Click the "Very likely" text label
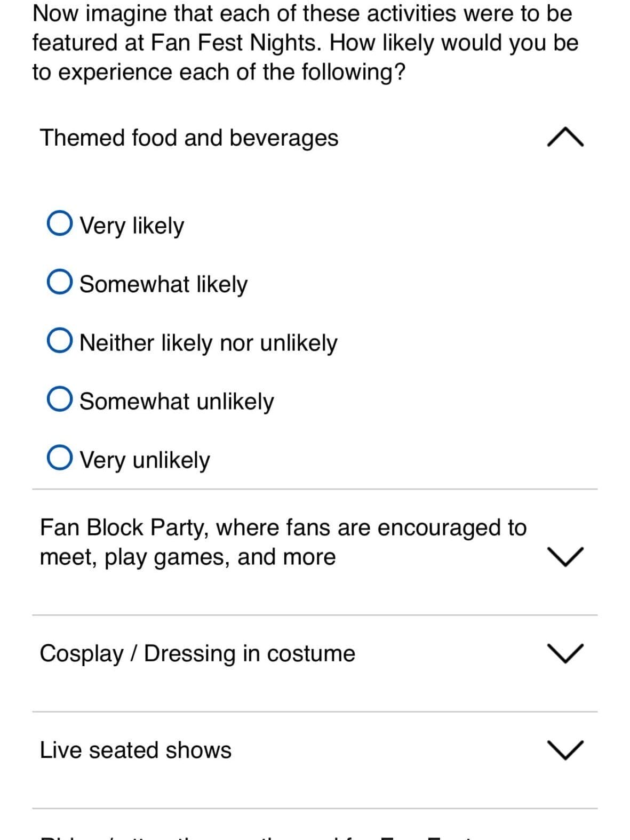Image resolution: width=630 pixels, height=840 pixels. click(x=132, y=225)
